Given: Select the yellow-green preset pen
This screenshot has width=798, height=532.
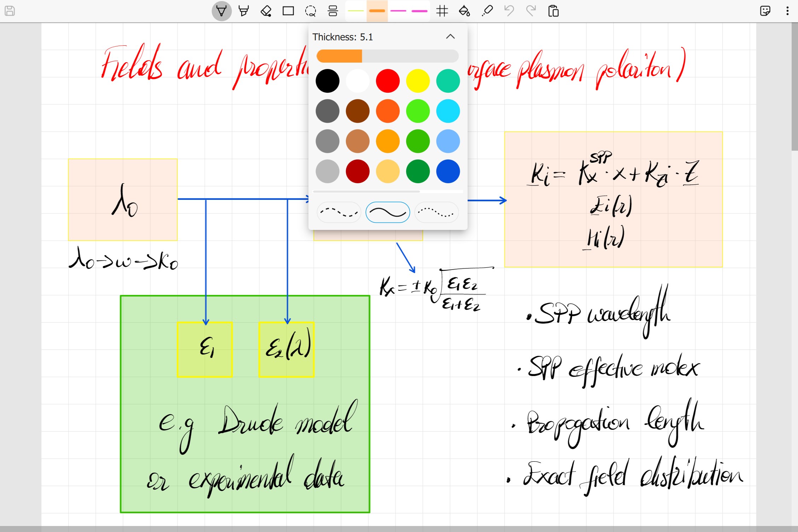Looking at the screenshot, I should pyautogui.click(x=355, y=11).
